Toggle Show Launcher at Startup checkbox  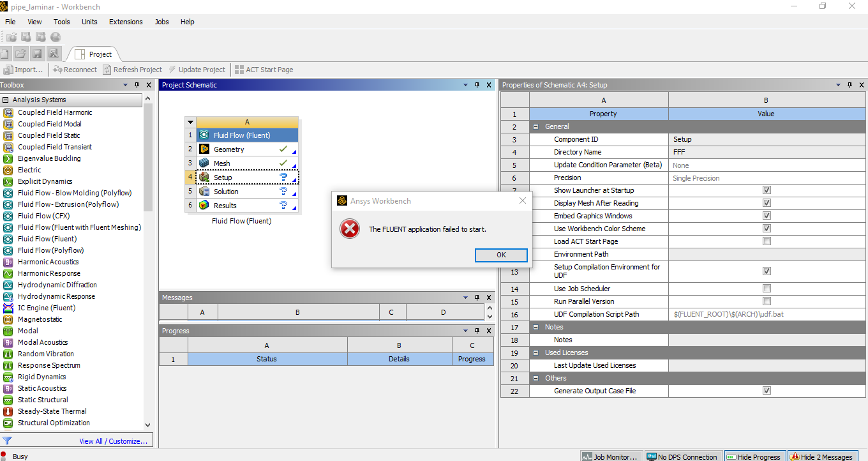pos(767,190)
